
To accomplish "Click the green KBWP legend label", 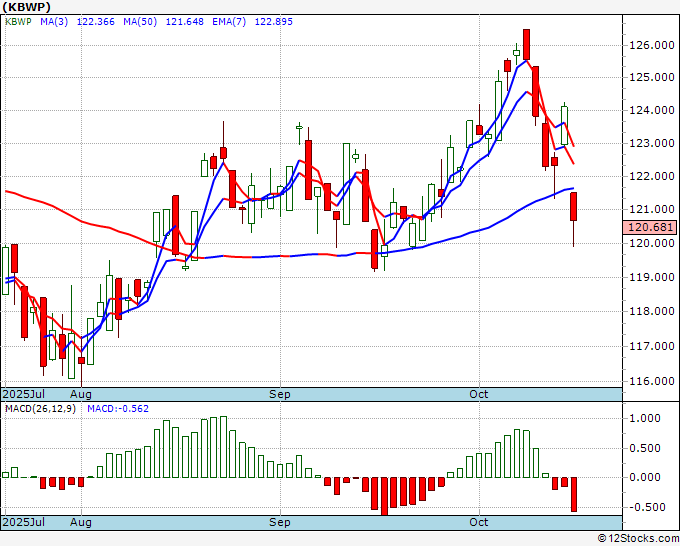I will coord(18,22).
